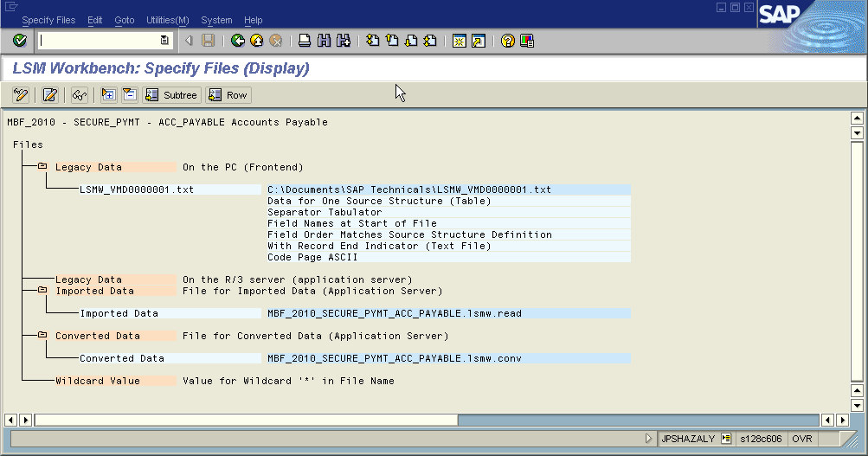Open the Goto menu
868x456 pixels.
coord(125,20)
